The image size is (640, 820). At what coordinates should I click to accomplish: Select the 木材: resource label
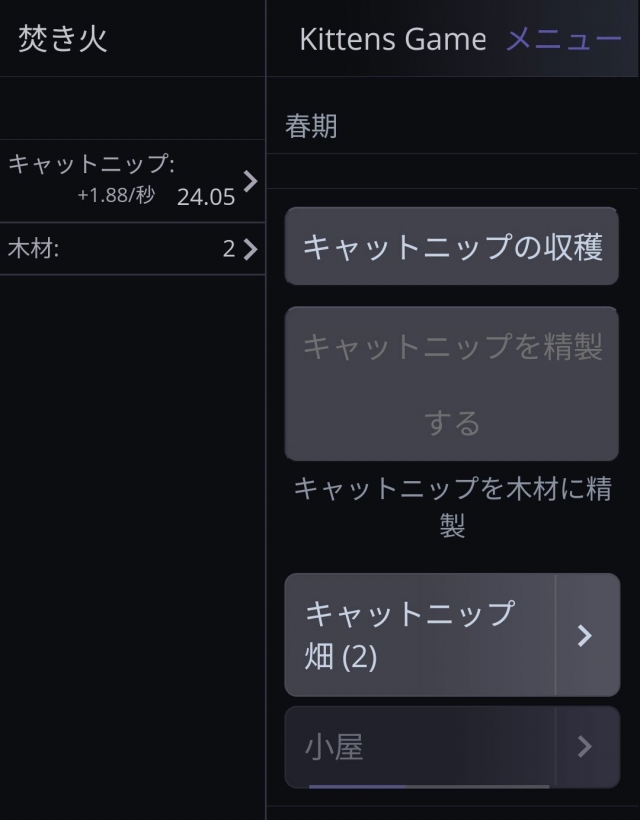tap(34, 249)
